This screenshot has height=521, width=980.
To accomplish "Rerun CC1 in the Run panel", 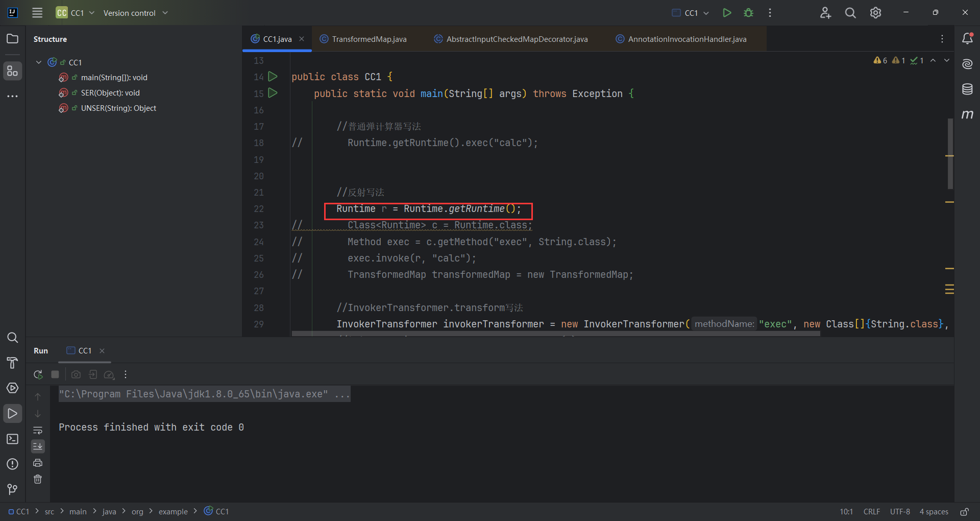I will [x=38, y=374].
